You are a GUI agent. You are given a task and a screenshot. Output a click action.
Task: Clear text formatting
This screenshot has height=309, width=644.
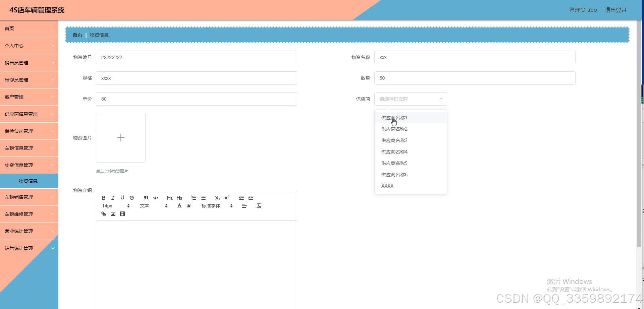(259, 206)
